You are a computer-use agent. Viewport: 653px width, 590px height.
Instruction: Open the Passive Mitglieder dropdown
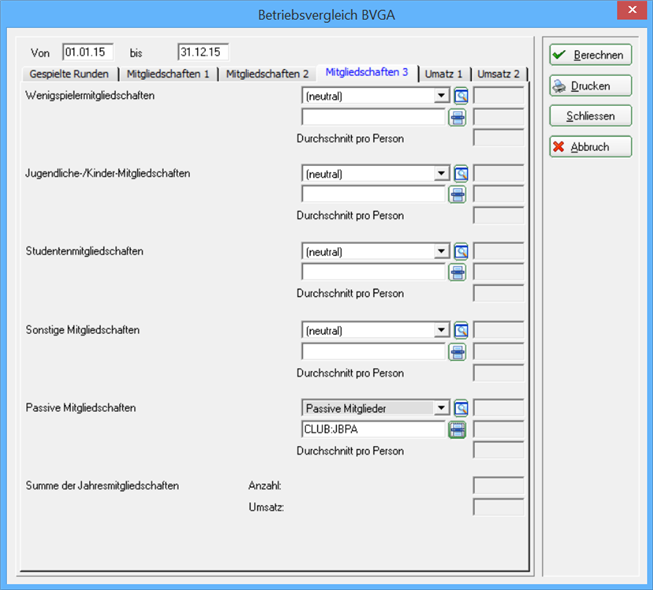[x=441, y=408]
